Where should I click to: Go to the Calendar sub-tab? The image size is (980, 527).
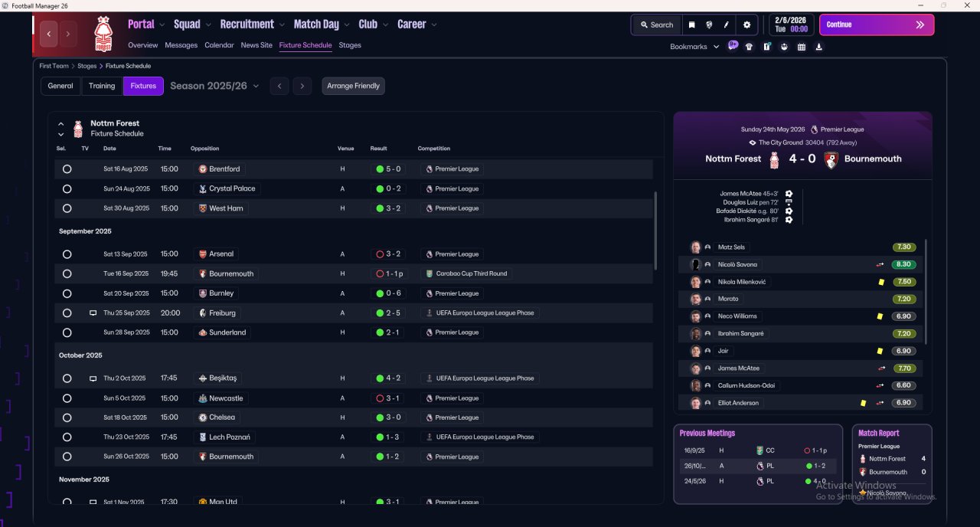coord(219,45)
